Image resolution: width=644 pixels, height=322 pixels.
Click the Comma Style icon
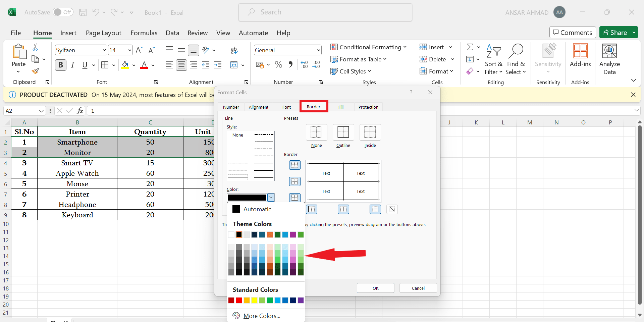coord(290,65)
